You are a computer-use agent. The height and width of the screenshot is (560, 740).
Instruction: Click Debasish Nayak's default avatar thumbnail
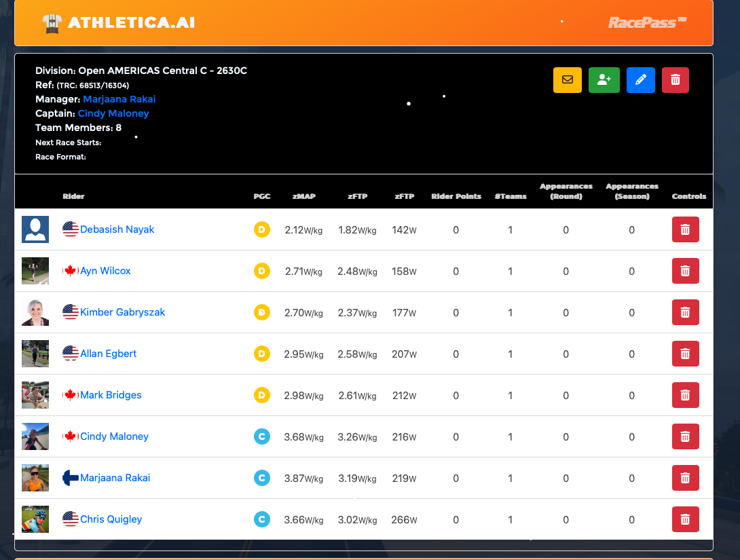(35, 229)
